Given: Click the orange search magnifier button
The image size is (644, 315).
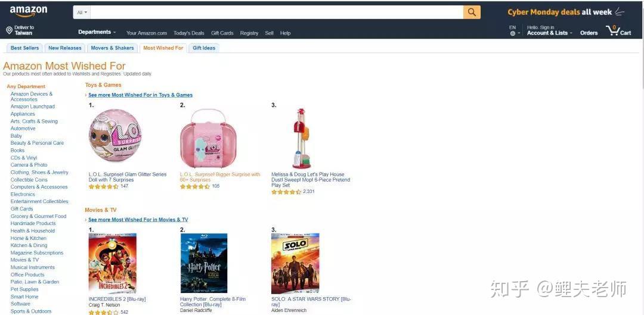Looking at the screenshot, I should pos(472,12).
